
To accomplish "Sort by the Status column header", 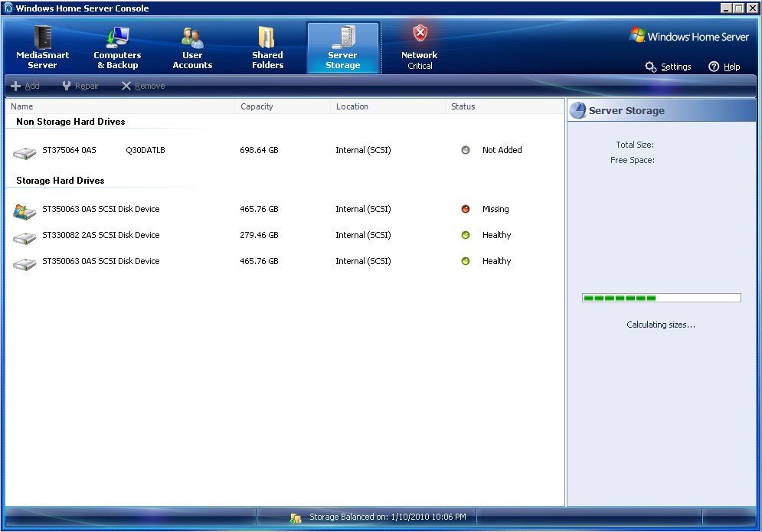I will click(x=505, y=106).
